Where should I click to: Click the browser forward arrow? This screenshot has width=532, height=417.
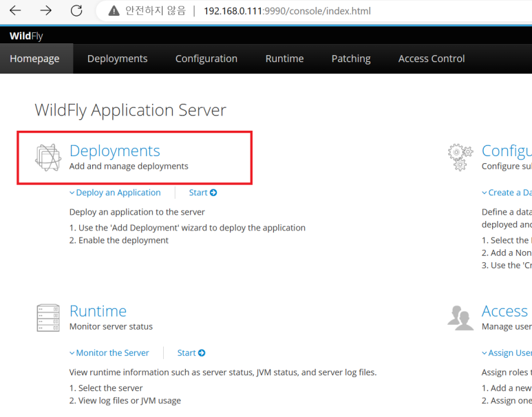coord(46,11)
